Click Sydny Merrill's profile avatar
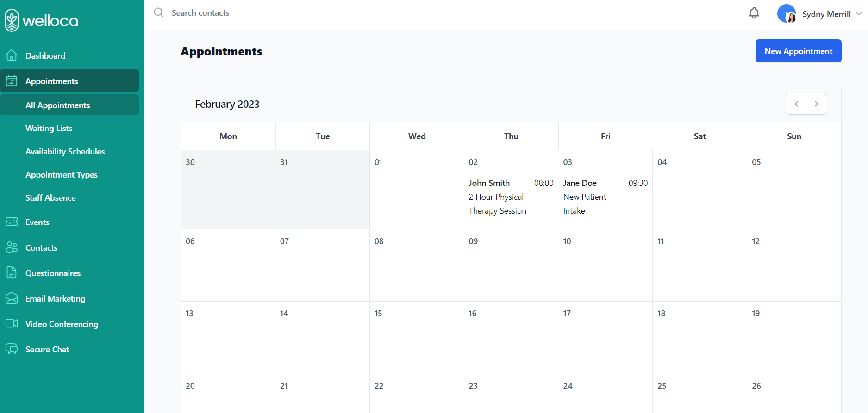The image size is (868, 413). [787, 14]
